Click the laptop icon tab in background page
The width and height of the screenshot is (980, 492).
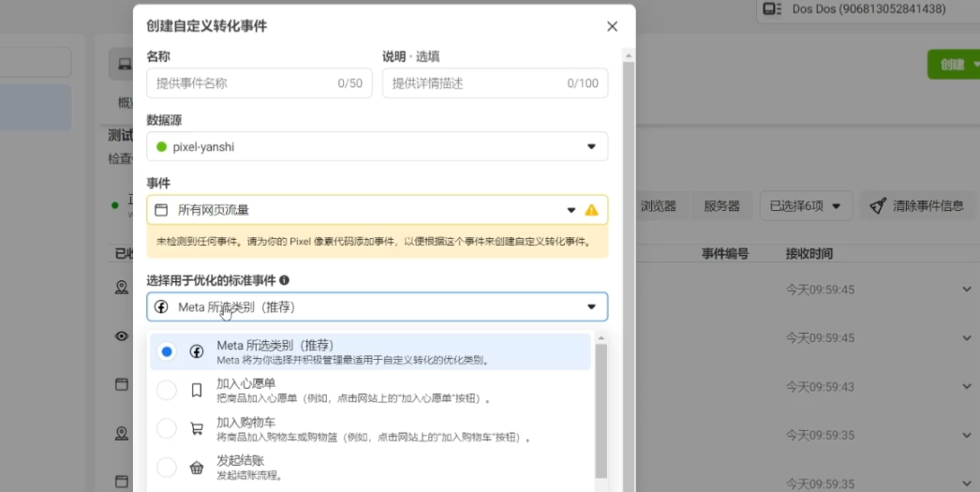point(125,64)
